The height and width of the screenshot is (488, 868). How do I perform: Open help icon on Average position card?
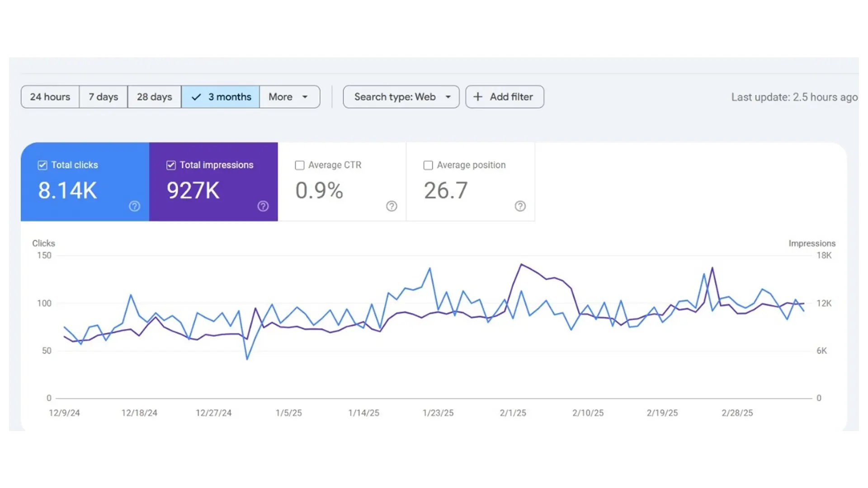pyautogui.click(x=520, y=206)
